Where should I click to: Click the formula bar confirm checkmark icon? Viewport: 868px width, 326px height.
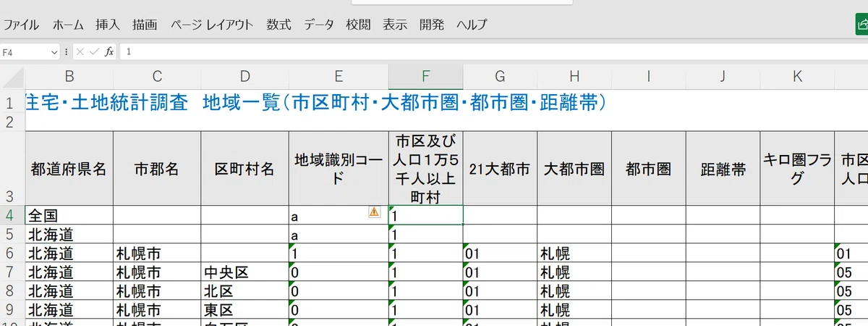[94, 51]
